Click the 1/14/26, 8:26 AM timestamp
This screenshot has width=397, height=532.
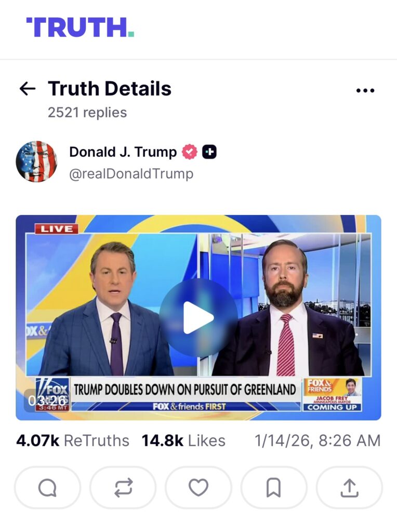pos(317,441)
